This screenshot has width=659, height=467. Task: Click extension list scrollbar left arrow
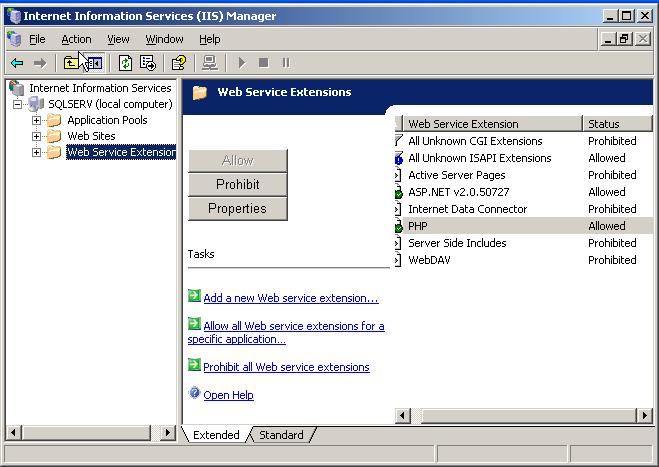[x=403, y=416]
